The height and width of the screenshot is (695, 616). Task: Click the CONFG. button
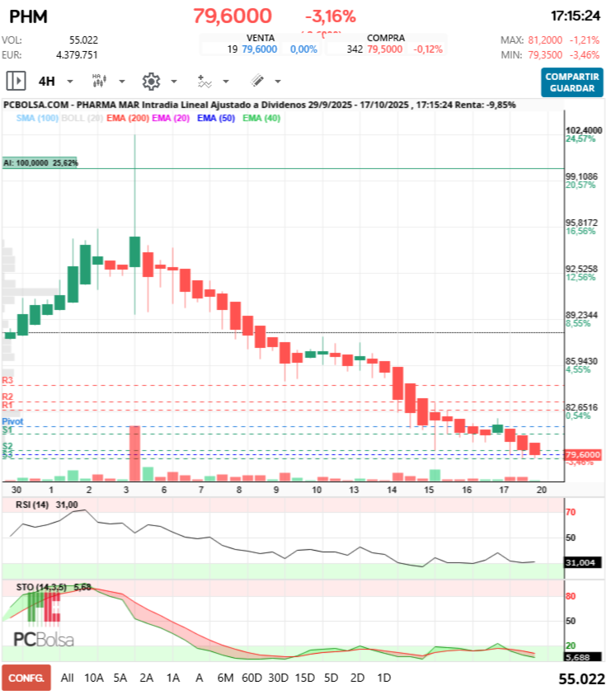tap(26, 678)
